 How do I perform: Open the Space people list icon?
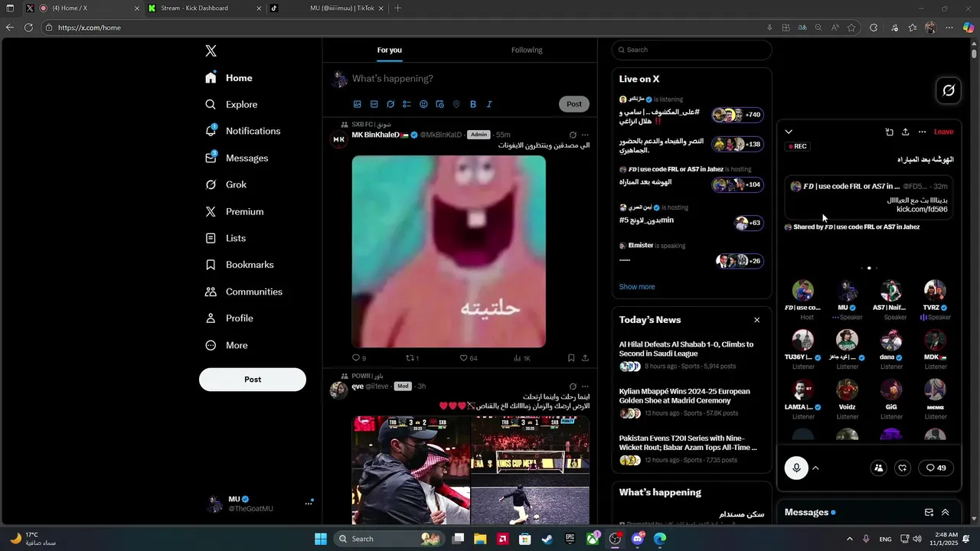[x=879, y=468]
